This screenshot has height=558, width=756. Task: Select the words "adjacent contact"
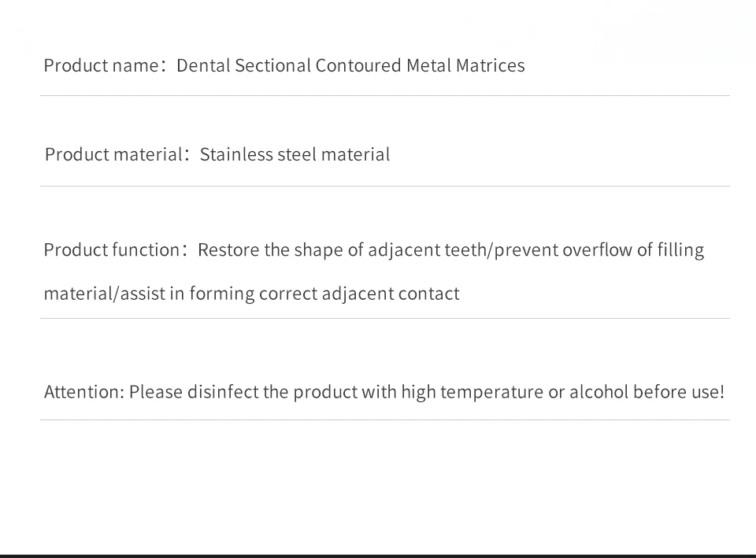(x=391, y=294)
